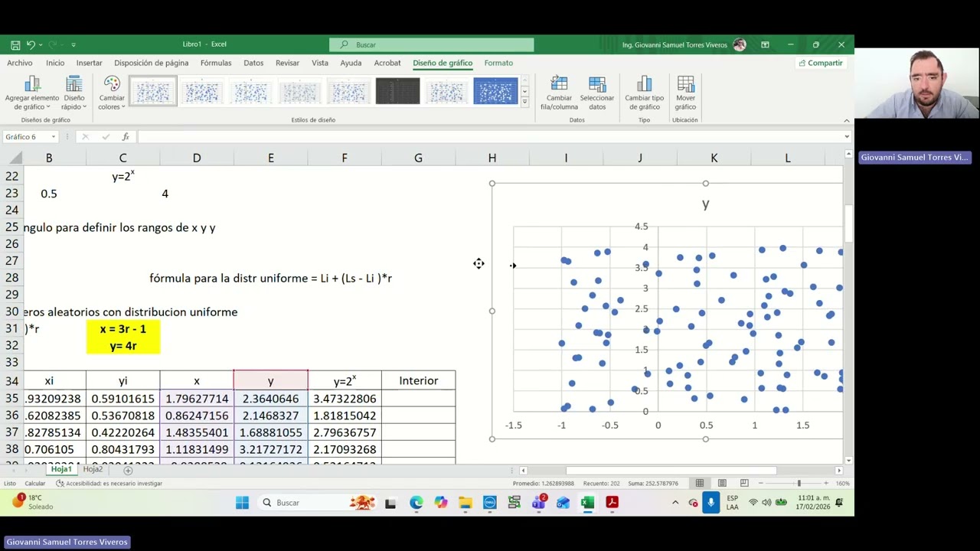Select the Hoja1 sheet tab

click(x=61, y=469)
